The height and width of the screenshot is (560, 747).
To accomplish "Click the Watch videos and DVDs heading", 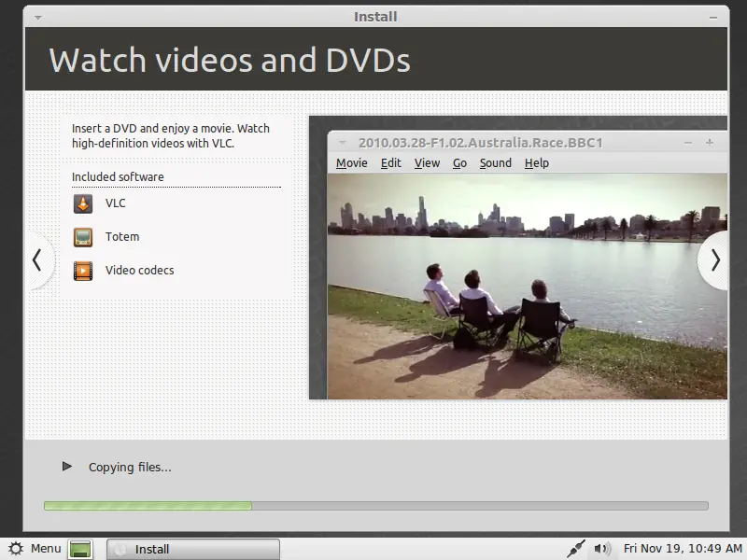I will [230, 60].
